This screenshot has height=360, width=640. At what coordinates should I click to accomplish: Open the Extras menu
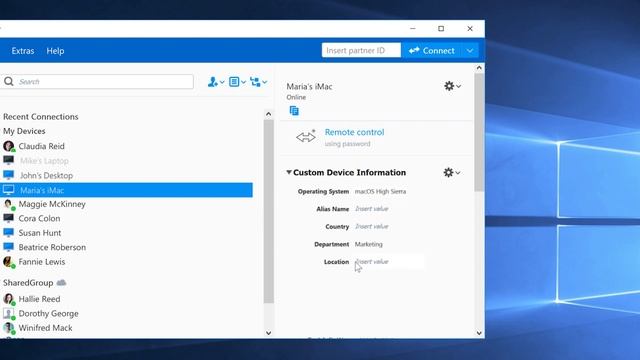pyautogui.click(x=23, y=51)
